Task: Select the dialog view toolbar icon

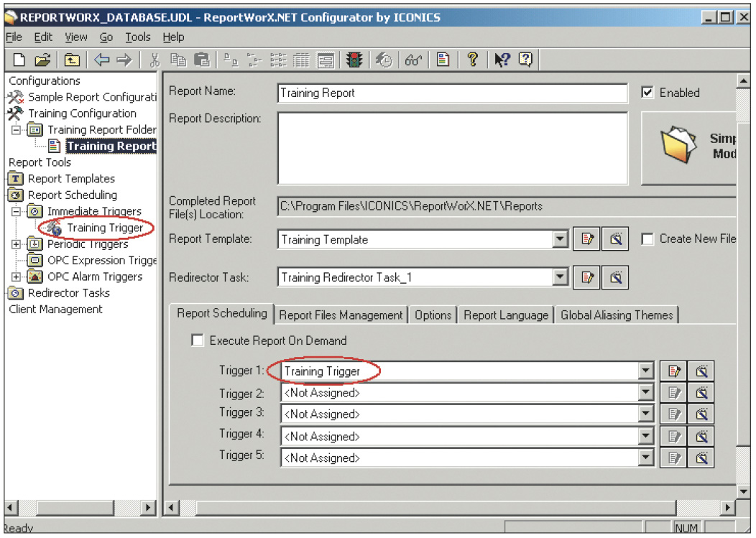Action: tap(326, 60)
